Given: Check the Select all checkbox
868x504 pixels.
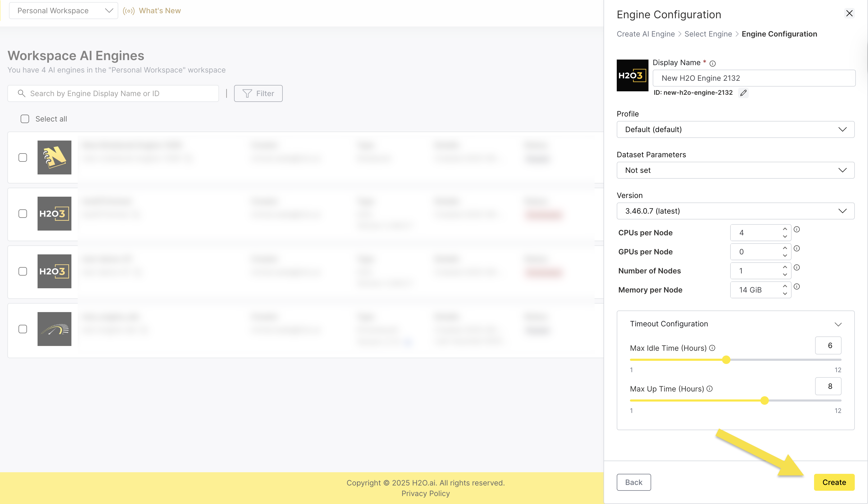Looking at the screenshot, I should tap(25, 119).
